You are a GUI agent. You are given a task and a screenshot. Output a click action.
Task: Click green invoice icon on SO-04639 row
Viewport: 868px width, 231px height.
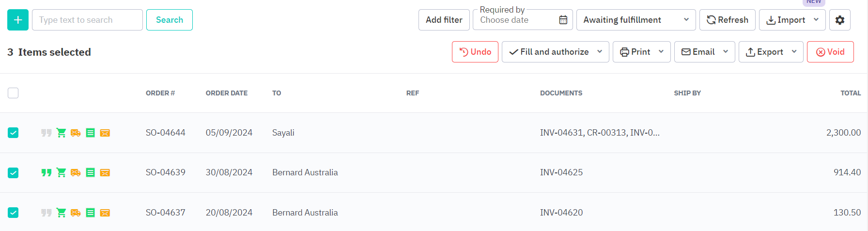coord(90,172)
